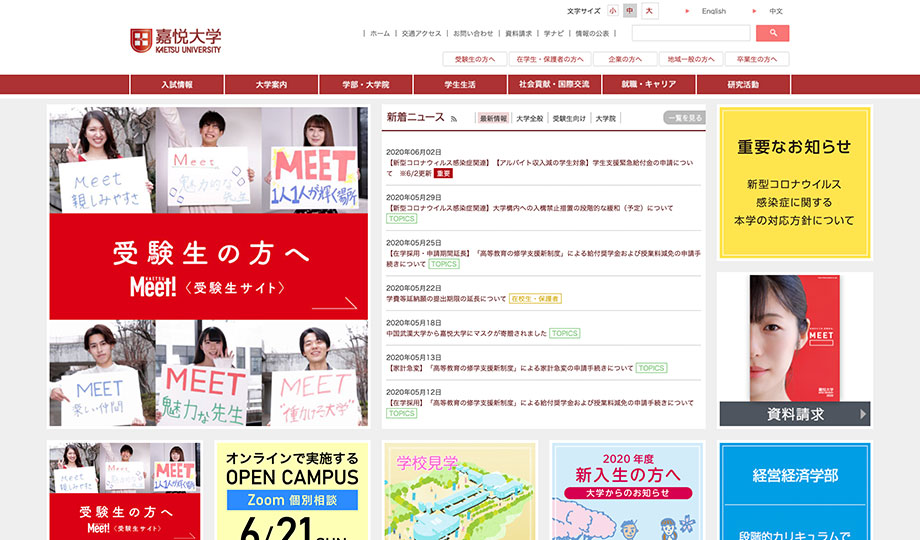The width and height of the screenshot is (920, 540).
Task: Open 研究活動 main menu
Action: 743,85
